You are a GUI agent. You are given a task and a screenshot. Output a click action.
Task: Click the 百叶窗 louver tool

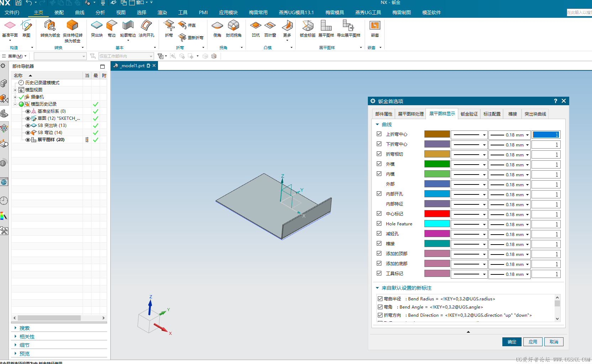coord(270,28)
